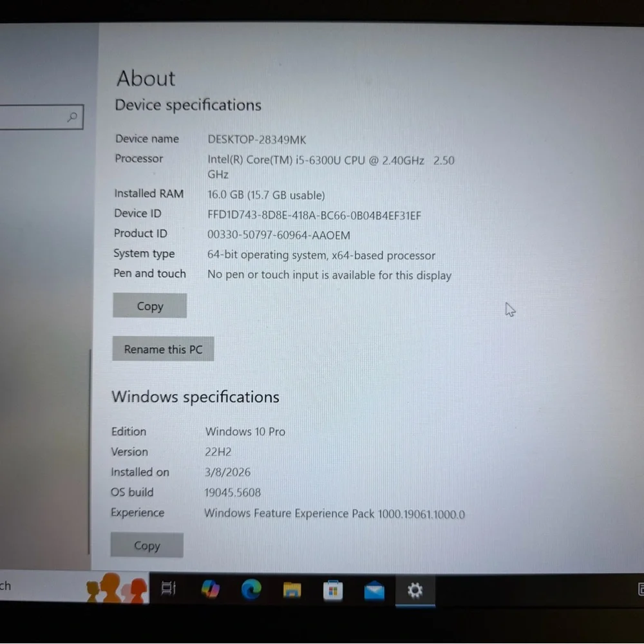Screen dimensions: 644x644
Task: Copy the device specifications
Action: (150, 305)
